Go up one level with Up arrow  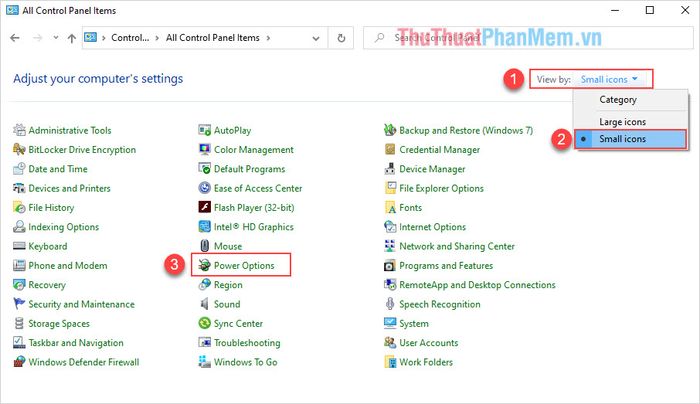tap(71, 38)
